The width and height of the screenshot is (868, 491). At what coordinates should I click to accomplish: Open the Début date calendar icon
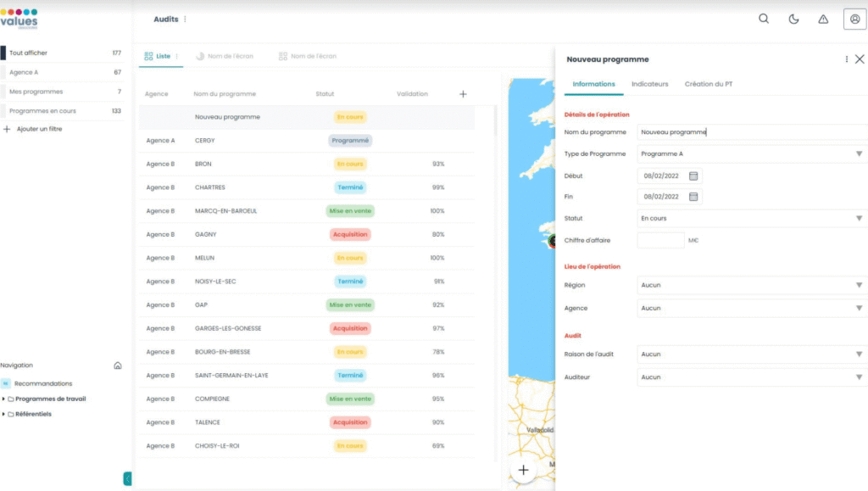pyautogui.click(x=693, y=176)
